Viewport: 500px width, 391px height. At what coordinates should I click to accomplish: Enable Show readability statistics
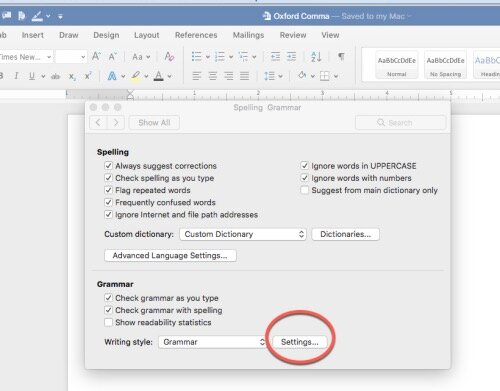(x=108, y=322)
